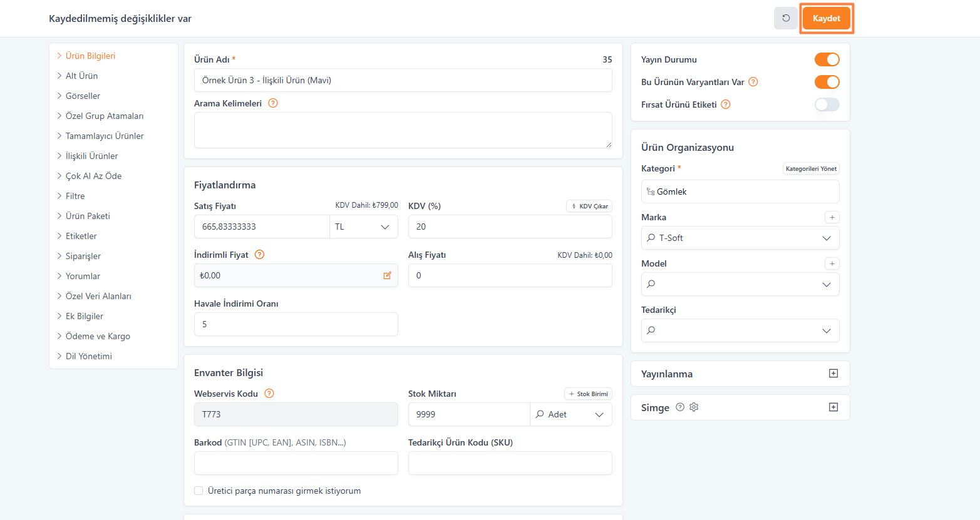Screen dimensions: 980x520
Task: Click the edit icon in İndirimli Fiyat field
Action: click(387, 275)
